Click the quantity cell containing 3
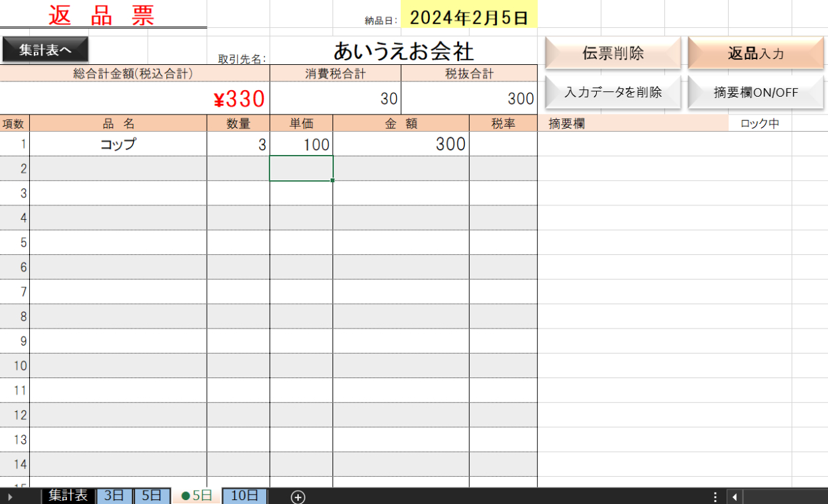Screen dimensions: 828x504 click(x=238, y=144)
